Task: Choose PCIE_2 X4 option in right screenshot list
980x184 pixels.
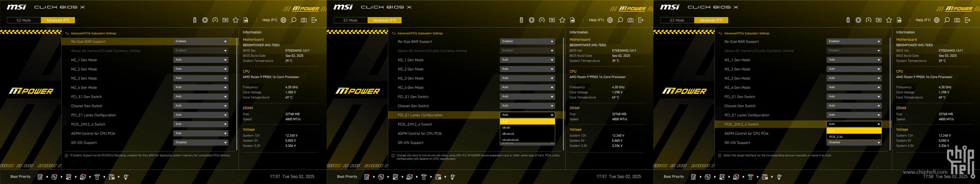Action: pos(854,137)
